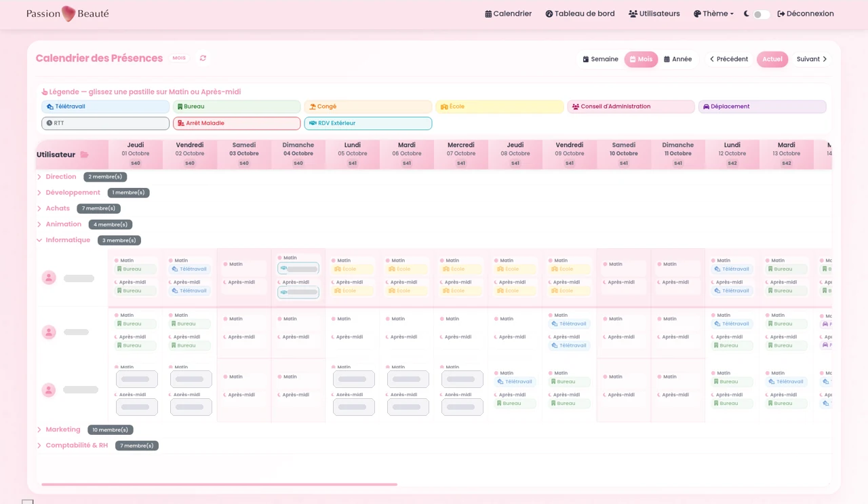The width and height of the screenshot is (868, 504).
Task: Click third user's Après-midi Bureau on 09 Octobre
Action: point(570,404)
